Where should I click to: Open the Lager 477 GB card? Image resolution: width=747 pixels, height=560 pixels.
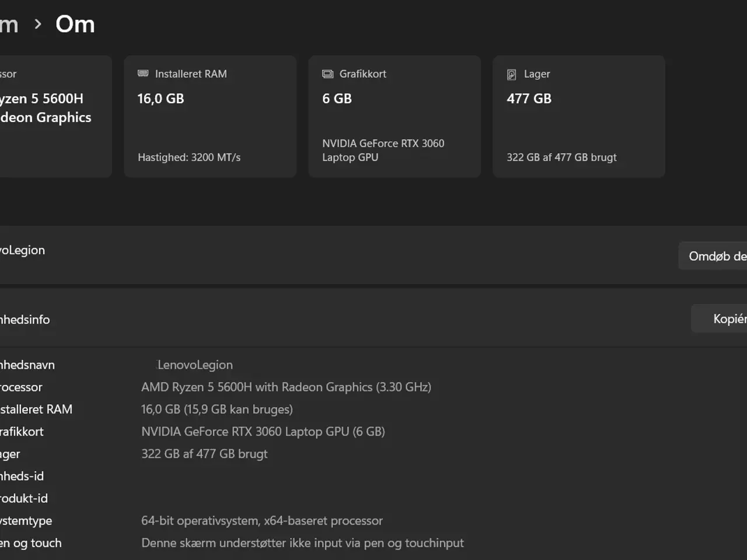click(579, 116)
